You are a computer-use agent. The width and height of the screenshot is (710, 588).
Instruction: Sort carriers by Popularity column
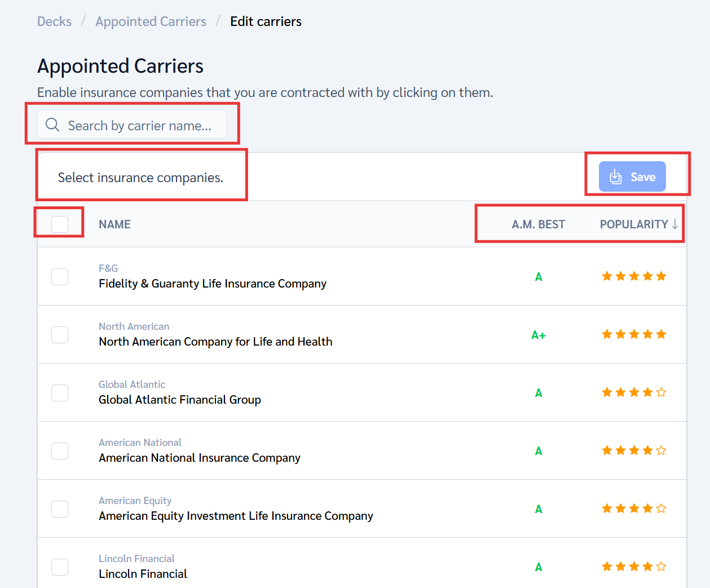[633, 224]
